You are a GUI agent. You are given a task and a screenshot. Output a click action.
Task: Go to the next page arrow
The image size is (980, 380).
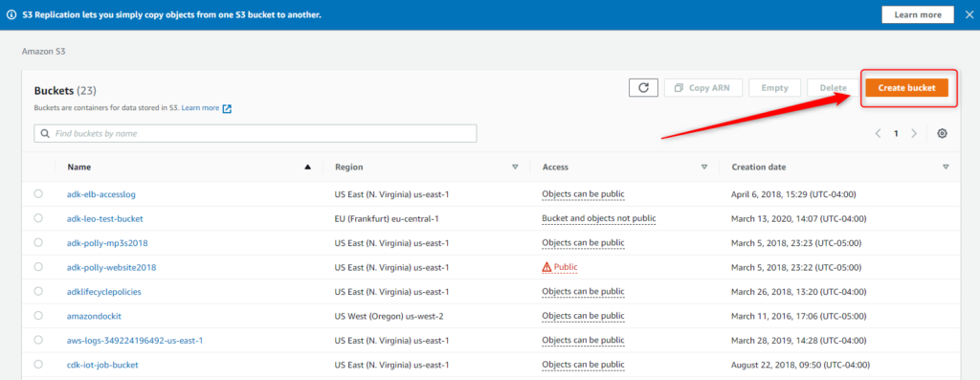pyautogui.click(x=914, y=133)
